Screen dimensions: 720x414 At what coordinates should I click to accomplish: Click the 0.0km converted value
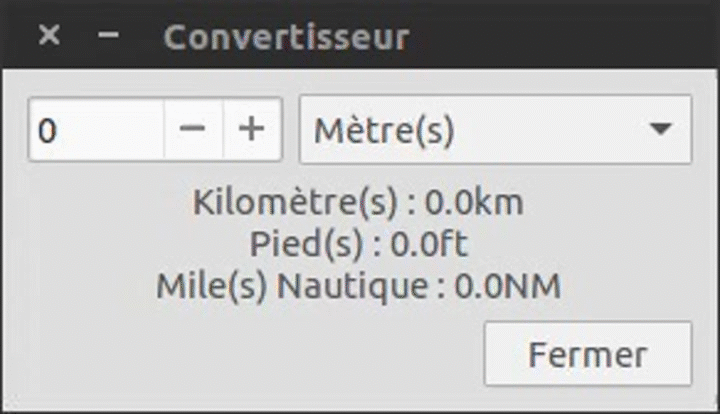[474, 203]
